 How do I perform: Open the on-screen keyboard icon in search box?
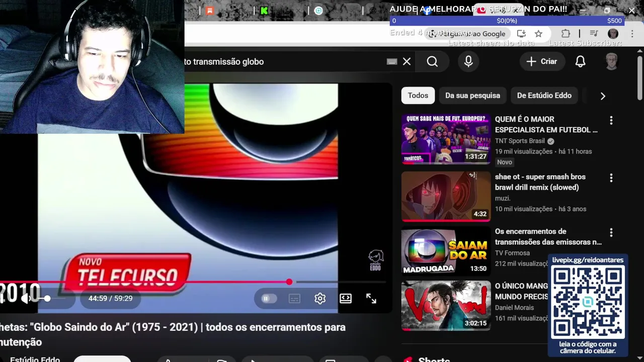[392, 61]
